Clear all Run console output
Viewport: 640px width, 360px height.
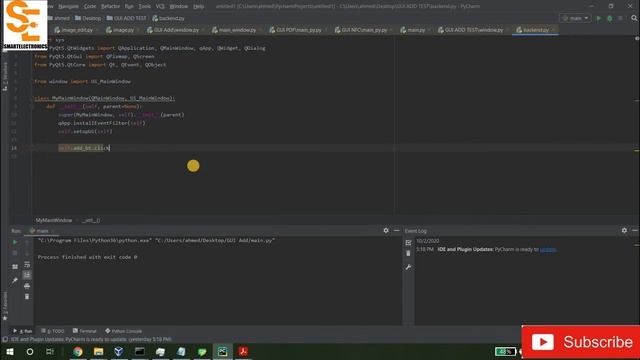pyautogui.click(x=27, y=297)
